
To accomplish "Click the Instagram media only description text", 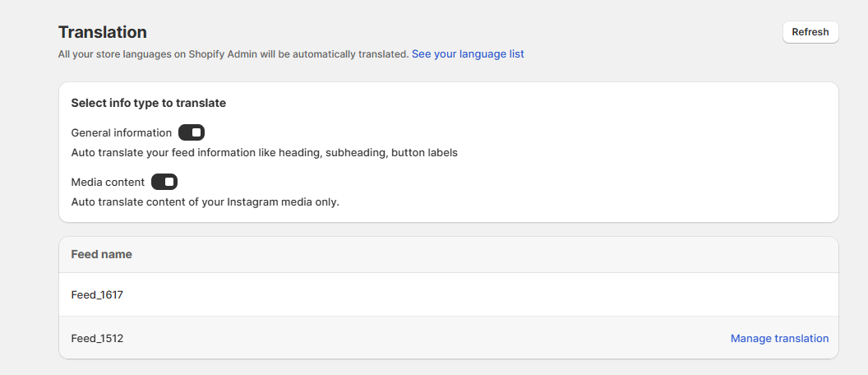I will (205, 202).
